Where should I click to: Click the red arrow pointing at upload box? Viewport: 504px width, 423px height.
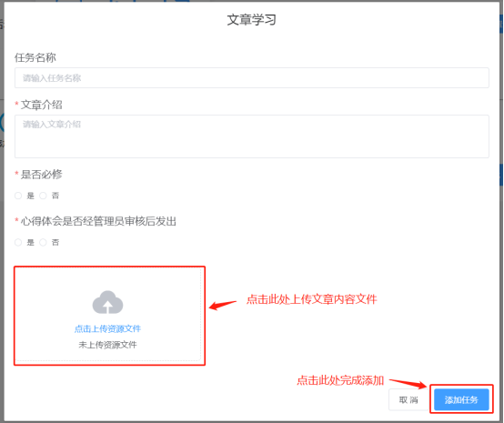pos(223,305)
